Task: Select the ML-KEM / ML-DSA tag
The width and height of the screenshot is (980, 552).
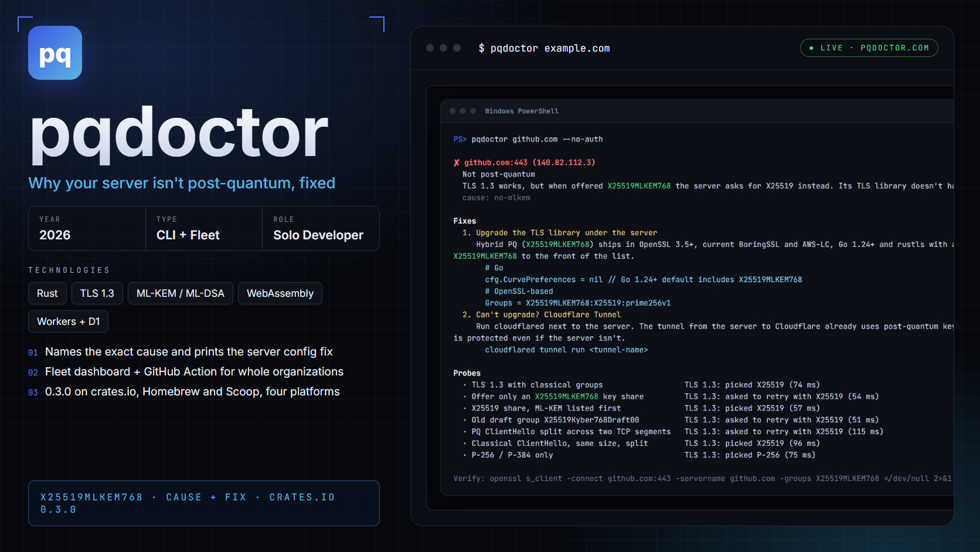Action: [181, 293]
